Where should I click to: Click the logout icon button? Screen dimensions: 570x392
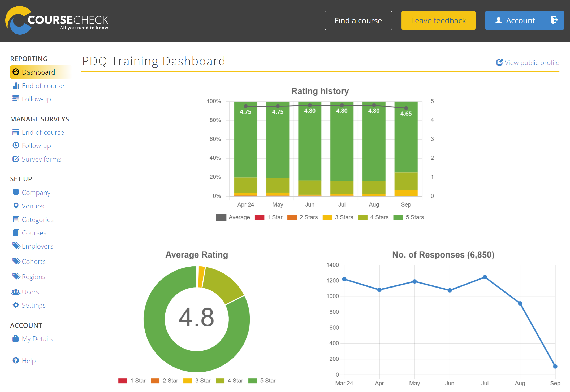tap(554, 20)
